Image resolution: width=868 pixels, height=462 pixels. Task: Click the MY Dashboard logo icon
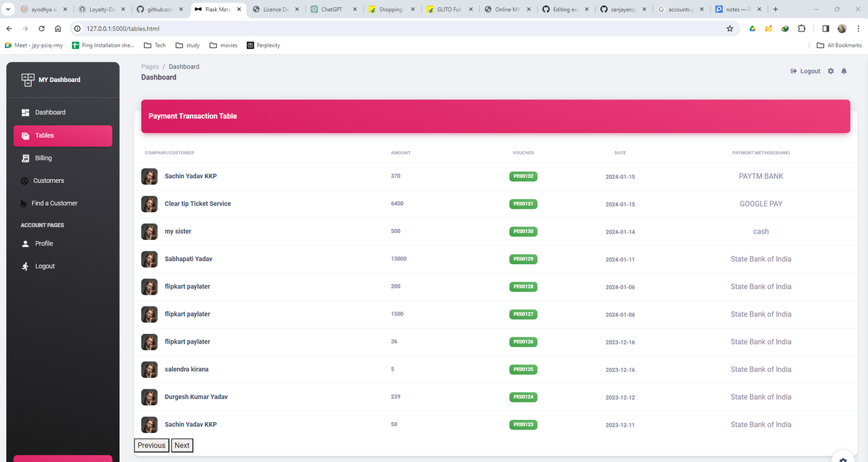pyautogui.click(x=28, y=80)
